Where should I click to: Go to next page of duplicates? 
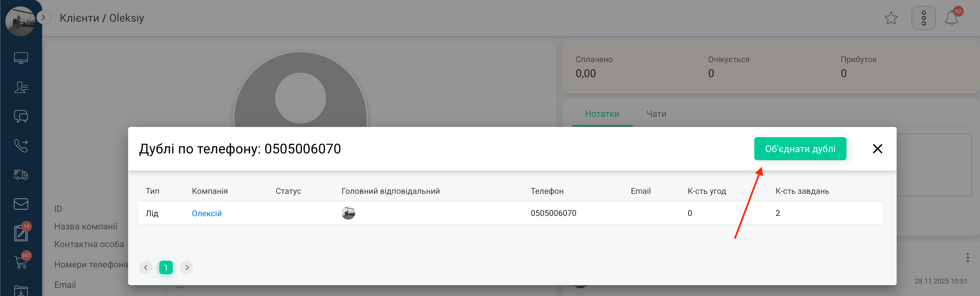pos(186,267)
